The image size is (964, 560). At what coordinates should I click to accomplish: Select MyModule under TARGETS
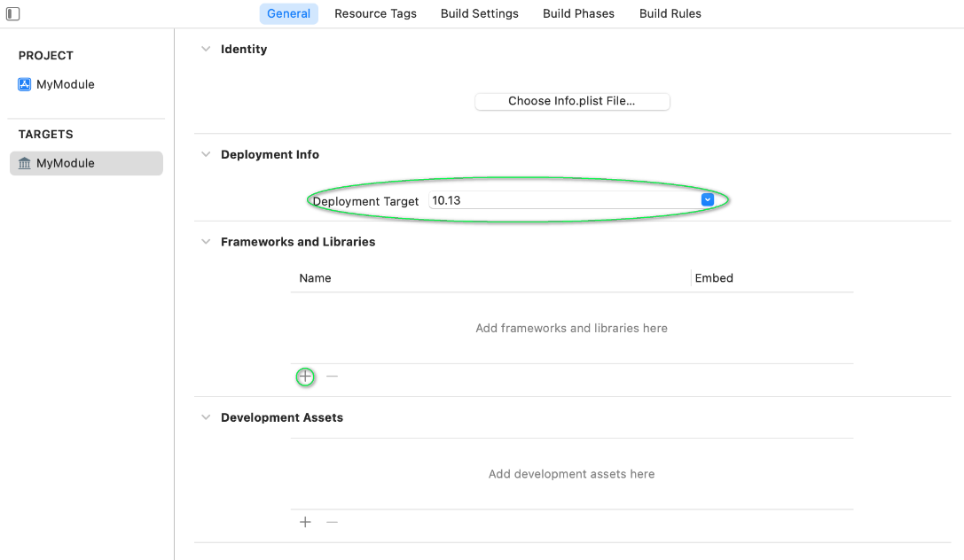(86, 163)
